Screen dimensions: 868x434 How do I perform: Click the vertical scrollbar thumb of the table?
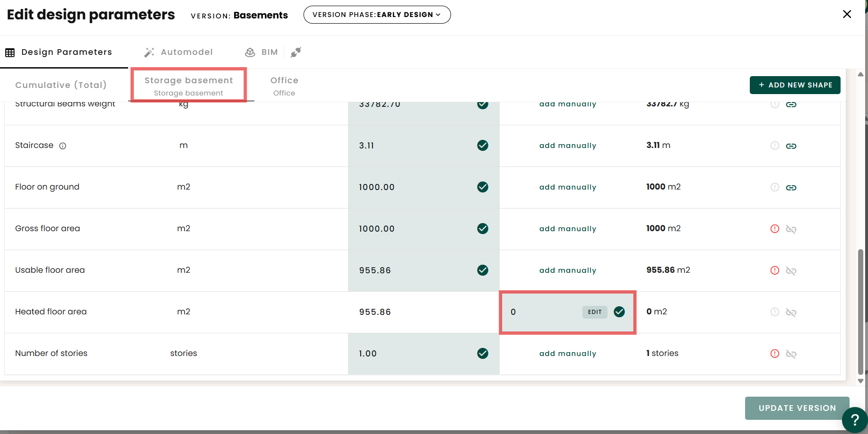[860, 311]
